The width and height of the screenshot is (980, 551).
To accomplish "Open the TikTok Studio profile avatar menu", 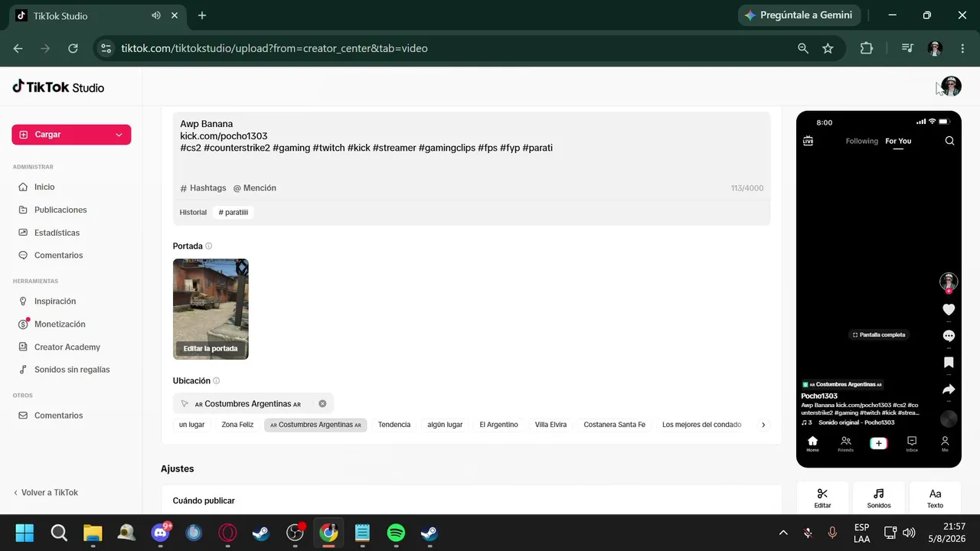I will pos(951,86).
